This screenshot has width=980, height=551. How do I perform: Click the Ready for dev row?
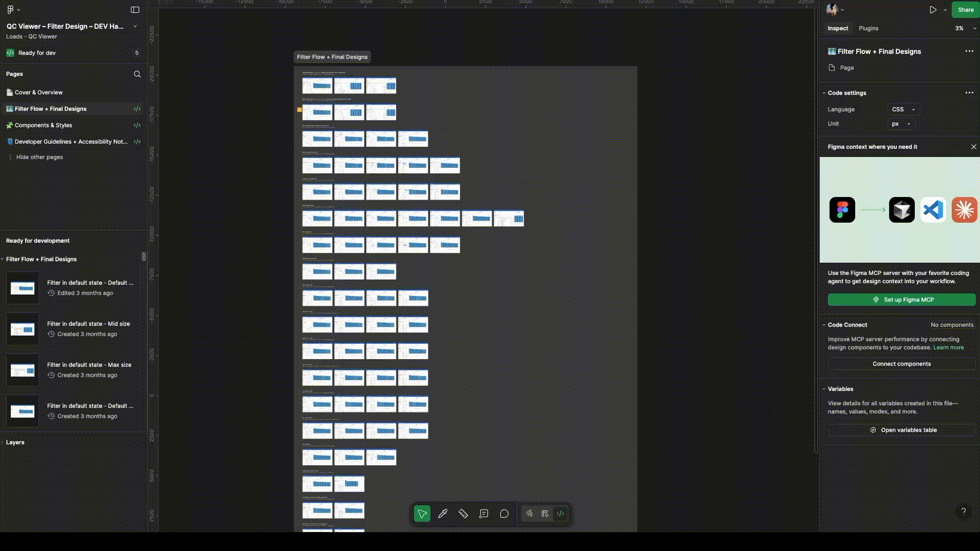pyautogui.click(x=73, y=53)
